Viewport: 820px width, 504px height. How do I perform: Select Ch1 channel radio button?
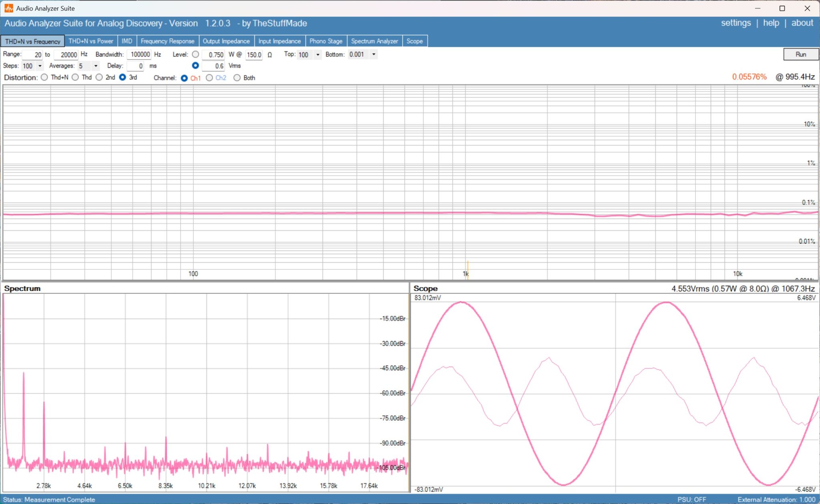tap(184, 78)
